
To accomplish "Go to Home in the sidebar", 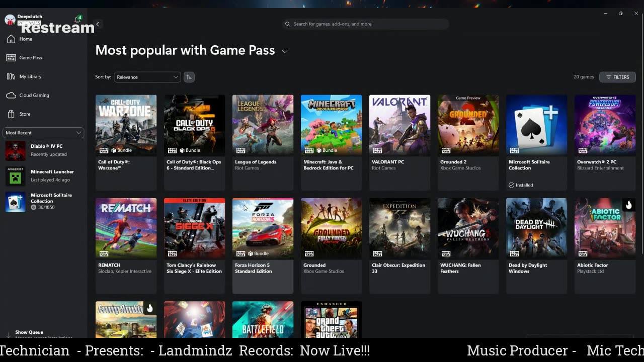I will 26,39.
